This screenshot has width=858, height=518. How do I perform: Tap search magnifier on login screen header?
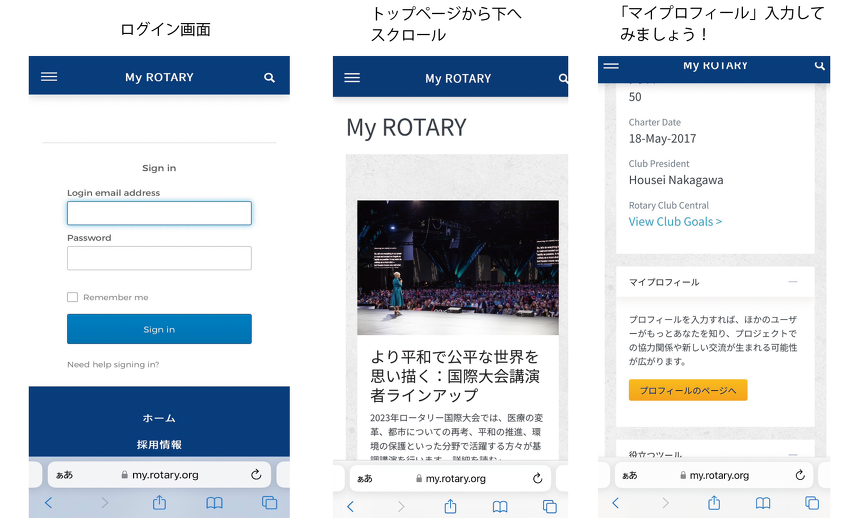coord(269,77)
